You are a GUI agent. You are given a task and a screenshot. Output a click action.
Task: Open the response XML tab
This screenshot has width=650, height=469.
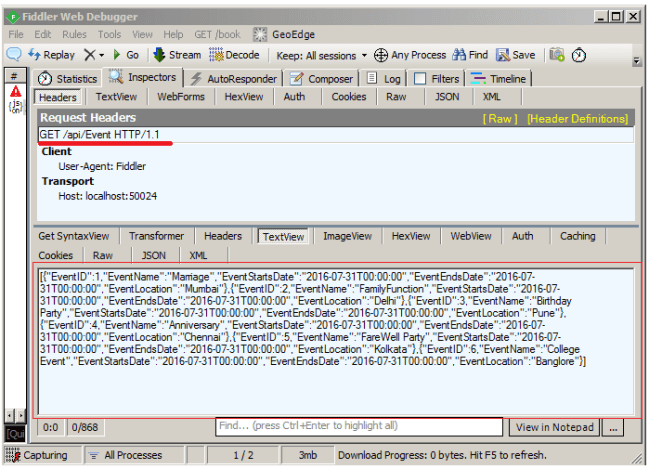click(198, 255)
